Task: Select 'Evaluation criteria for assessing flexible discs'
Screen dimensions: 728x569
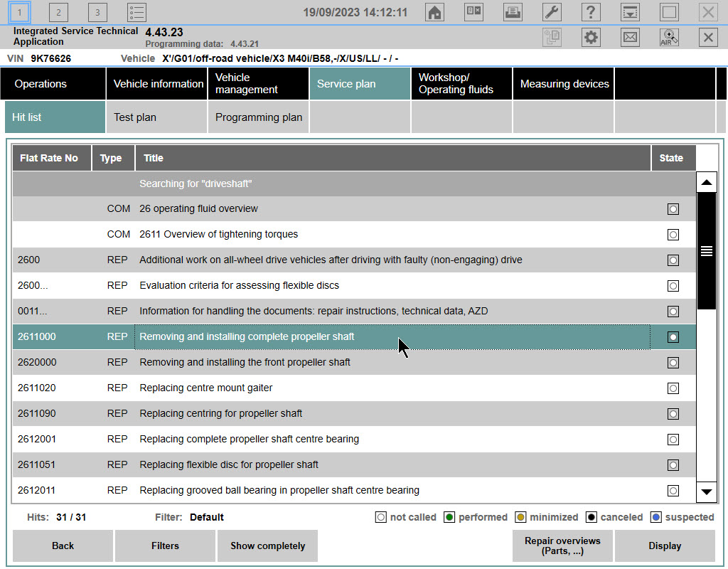Action: click(354, 286)
